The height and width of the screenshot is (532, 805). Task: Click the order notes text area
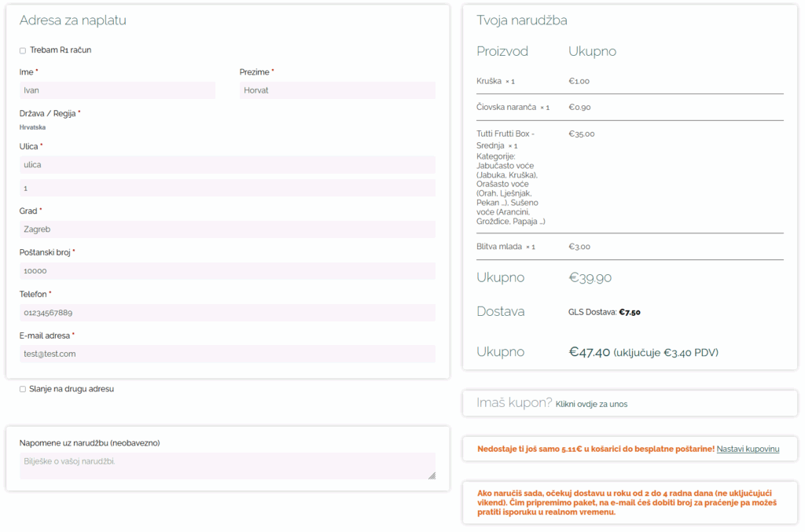(227, 465)
